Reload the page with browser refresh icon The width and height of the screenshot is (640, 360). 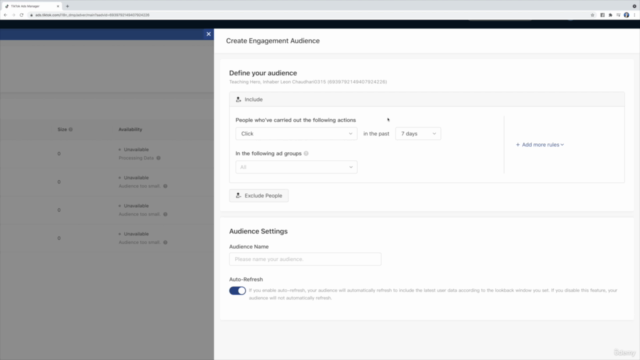click(22, 15)
